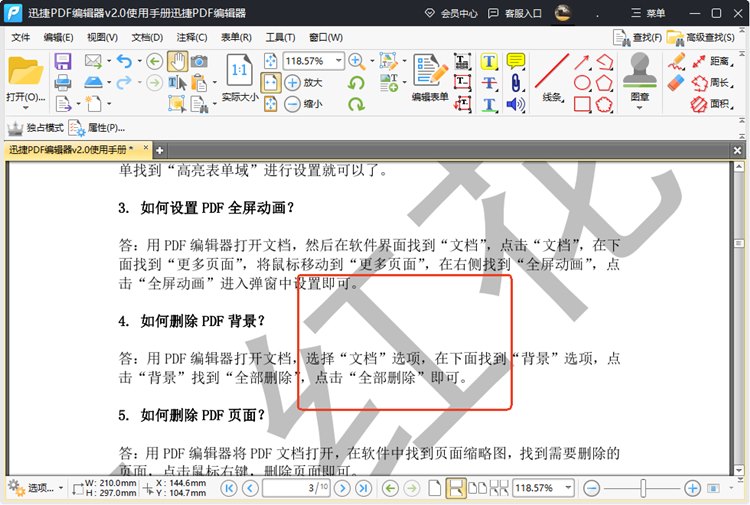Click the purple Save floppy disk icon
This screenshot has width=750, height=505.
click(x=63, y=62)
